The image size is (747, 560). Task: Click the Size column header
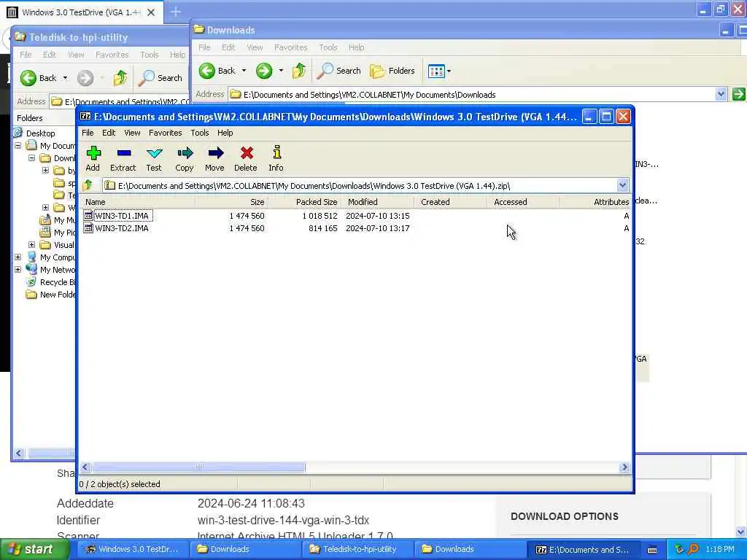231,202
